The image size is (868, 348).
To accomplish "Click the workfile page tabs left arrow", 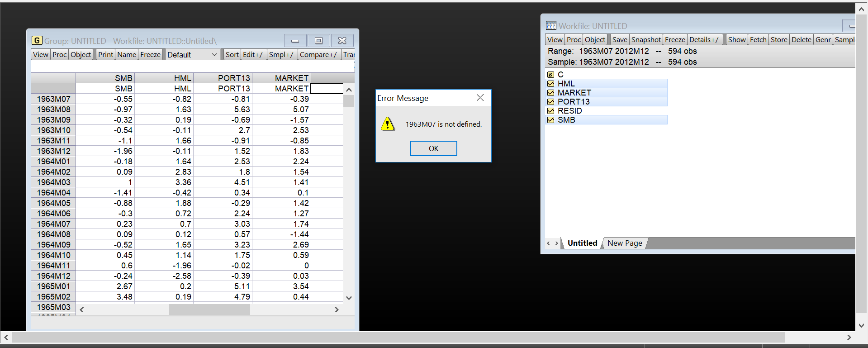I will coord(548,243).
